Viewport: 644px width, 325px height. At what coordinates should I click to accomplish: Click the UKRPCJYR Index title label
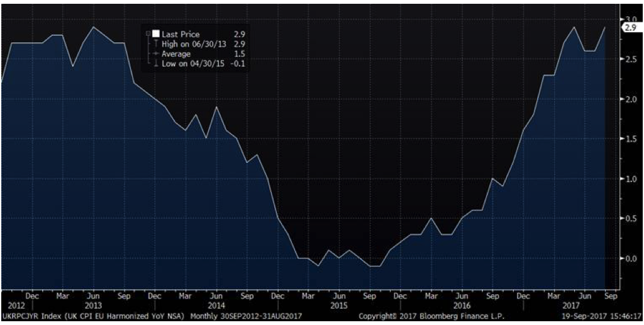point(30,316)
